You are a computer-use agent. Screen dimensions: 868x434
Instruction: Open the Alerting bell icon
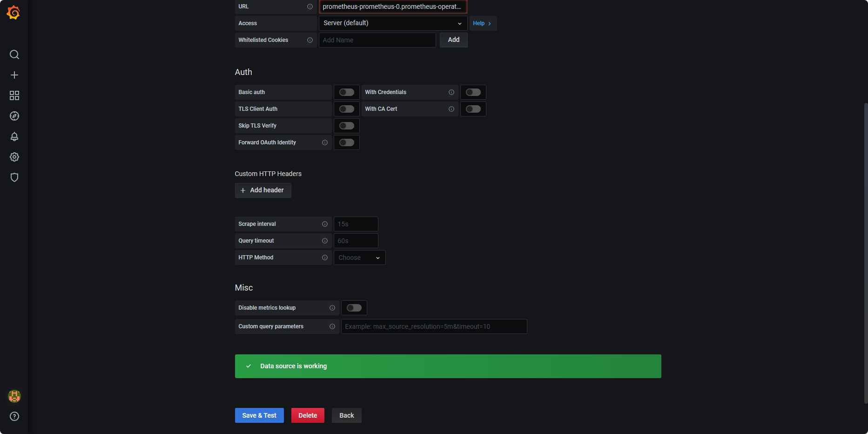pos(14,136)
